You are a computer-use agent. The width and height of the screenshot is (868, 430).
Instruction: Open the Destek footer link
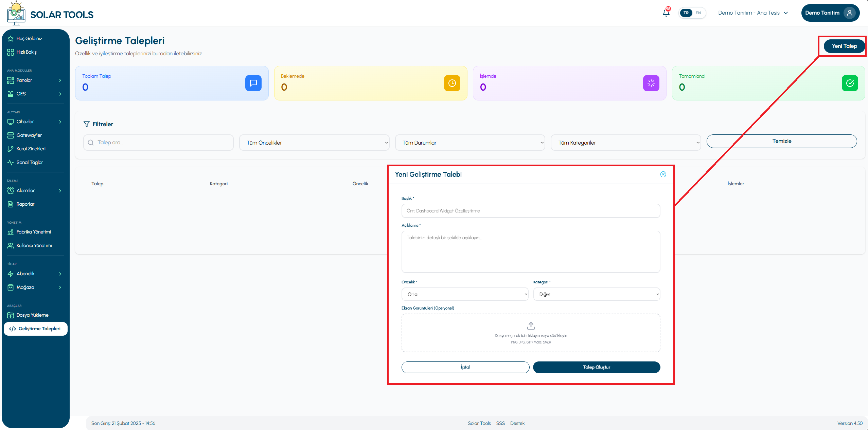(x=517, y=423)
